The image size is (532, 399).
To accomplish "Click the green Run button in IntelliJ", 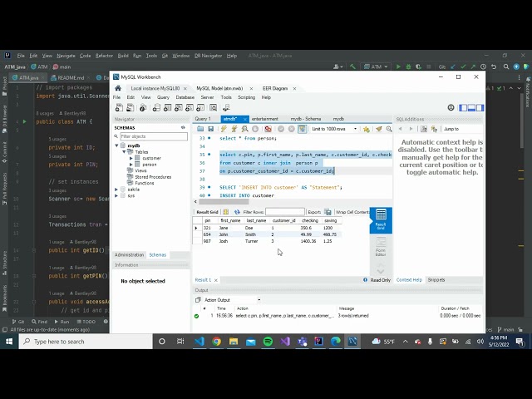I will [x=398, y=66].
